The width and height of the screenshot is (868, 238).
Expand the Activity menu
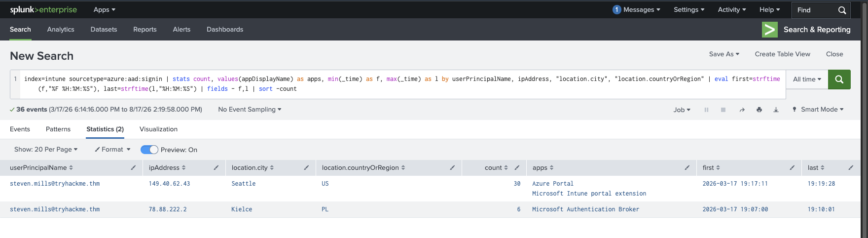(732, 10)
